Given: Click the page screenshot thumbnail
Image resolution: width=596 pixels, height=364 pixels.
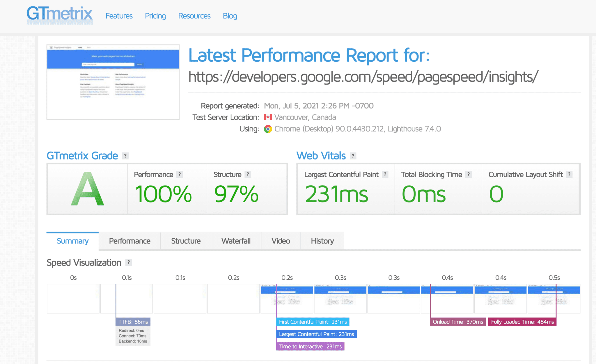Looking at the screenshot, I should 113,82.
